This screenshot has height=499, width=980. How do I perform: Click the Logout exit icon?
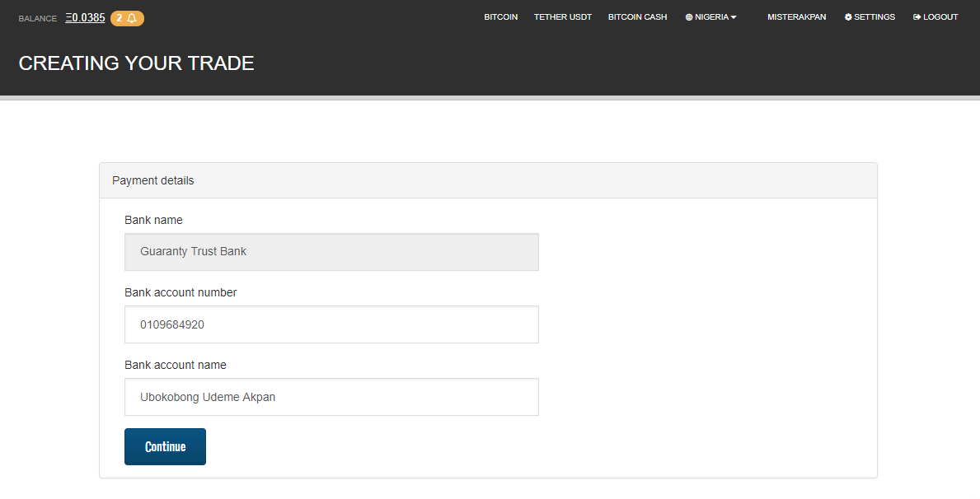tap(915, 16)
